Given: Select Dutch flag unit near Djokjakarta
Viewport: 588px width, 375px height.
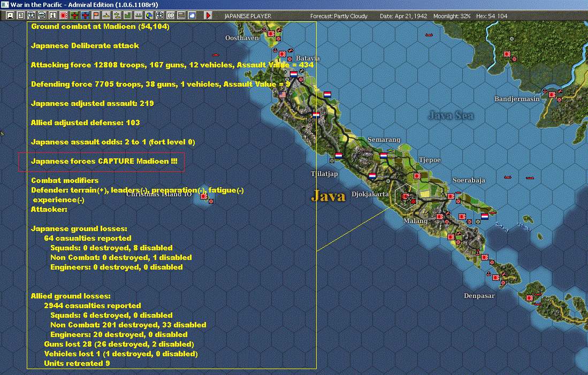Looking at the screenshot, I should [372, 175].
